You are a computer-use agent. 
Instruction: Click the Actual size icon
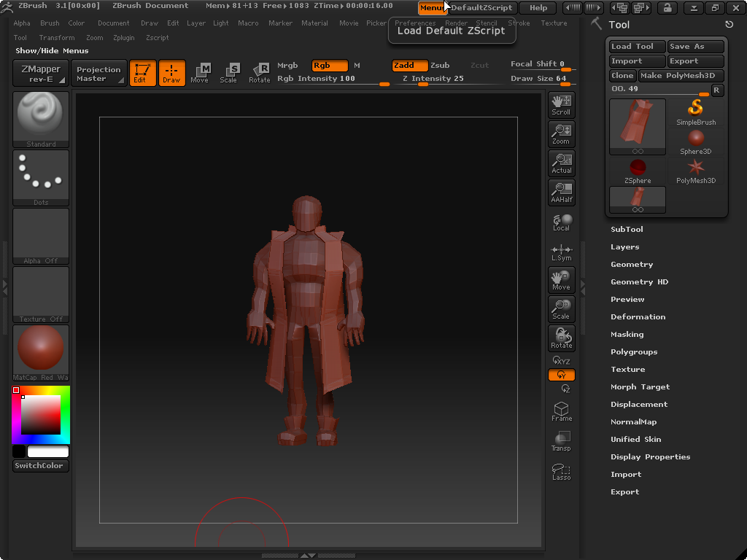tap(561, 163)
